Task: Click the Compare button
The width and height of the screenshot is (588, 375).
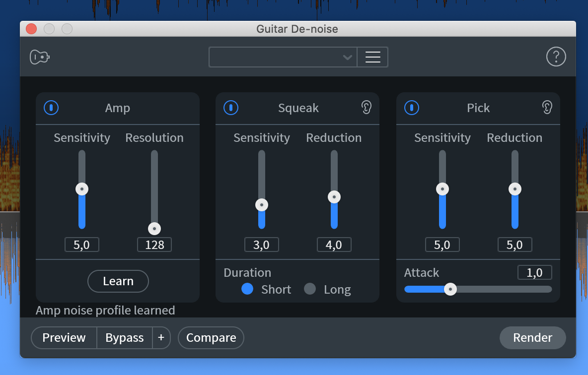Action: [x=211, y=337]
